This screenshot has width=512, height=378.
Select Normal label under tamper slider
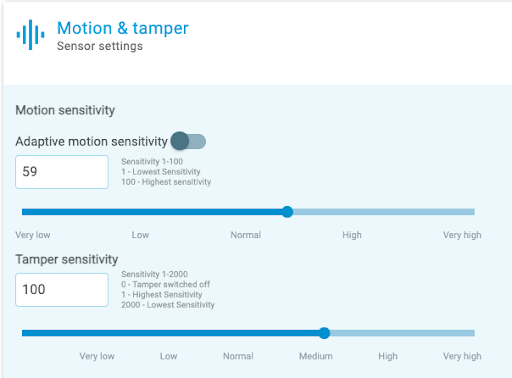pyautogui.click(x=238, y=356)
